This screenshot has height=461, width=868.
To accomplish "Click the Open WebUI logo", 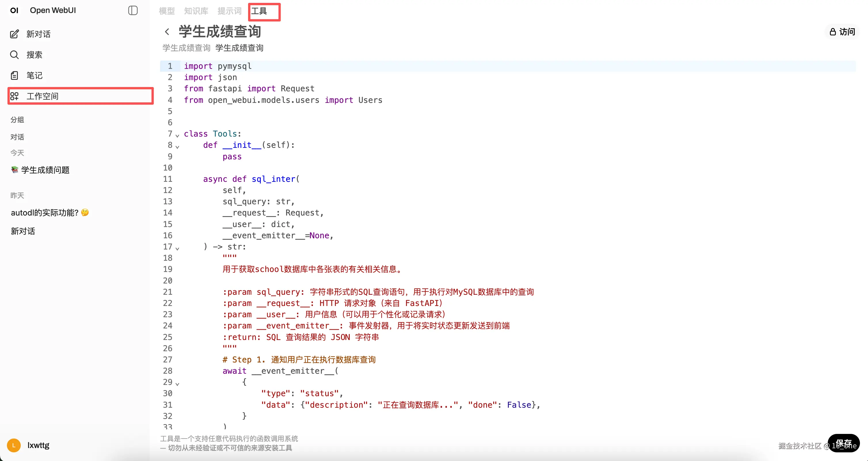I will (x=14, y=10).
